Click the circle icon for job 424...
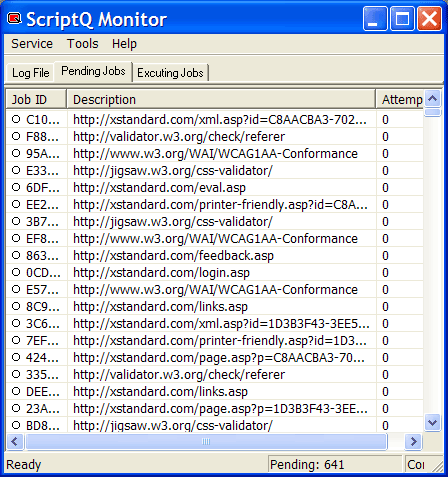Image resolution: width=448 pixels, height=477 pixels. coord(16,357)
